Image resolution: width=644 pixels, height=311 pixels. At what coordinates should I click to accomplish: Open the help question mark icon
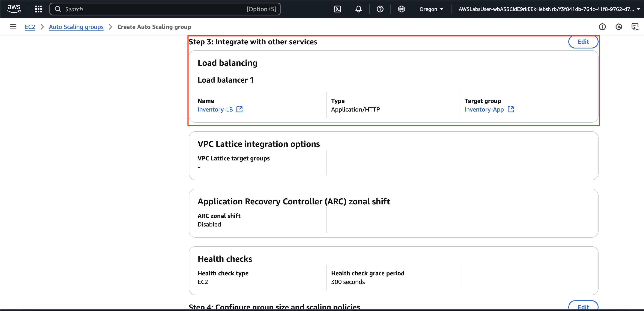[380, 9]
